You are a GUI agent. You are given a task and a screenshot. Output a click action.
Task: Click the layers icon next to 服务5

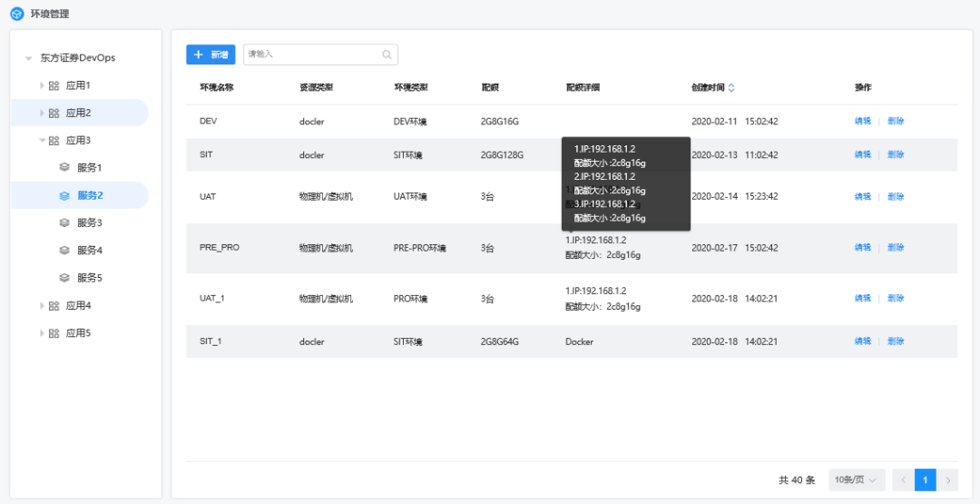(x=64, y=278)
